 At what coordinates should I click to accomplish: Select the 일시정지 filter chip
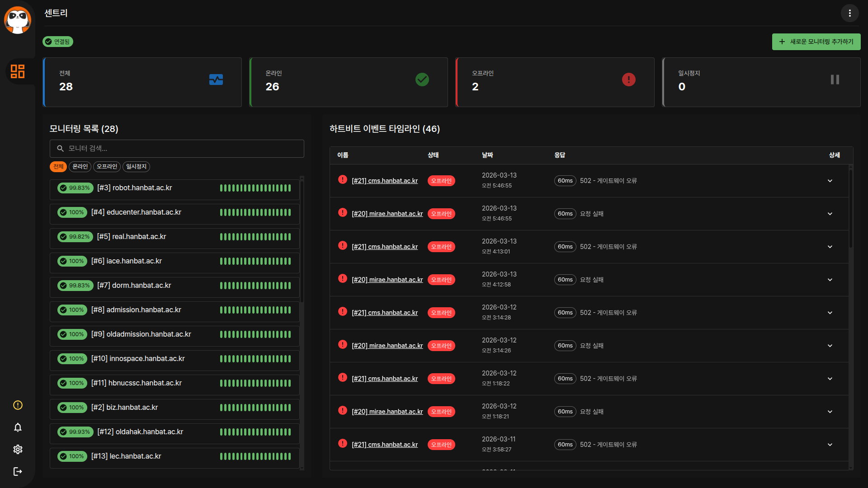pos(136,167)
